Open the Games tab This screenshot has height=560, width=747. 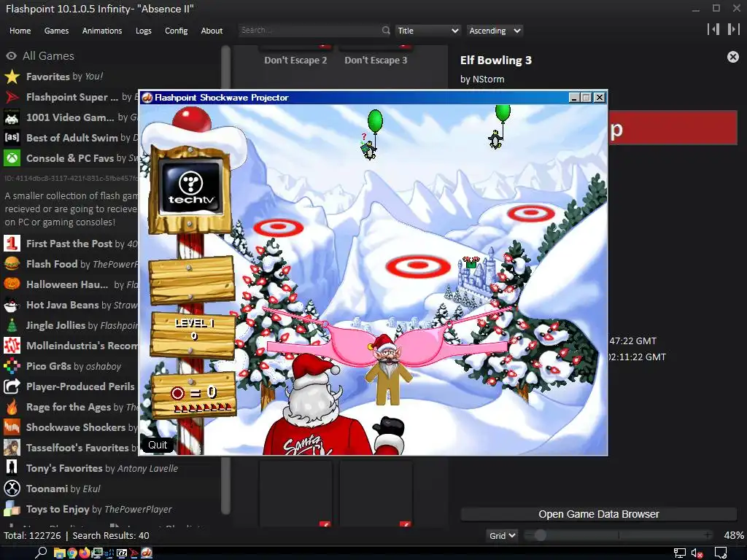pyautogui.click(x=56, y=31)
